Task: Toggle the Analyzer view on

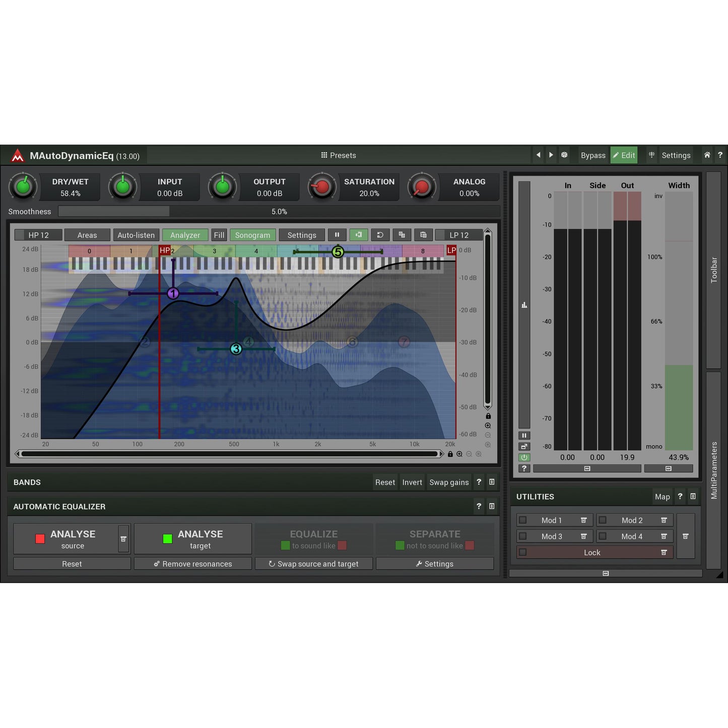Action: (x=185, y=235)
